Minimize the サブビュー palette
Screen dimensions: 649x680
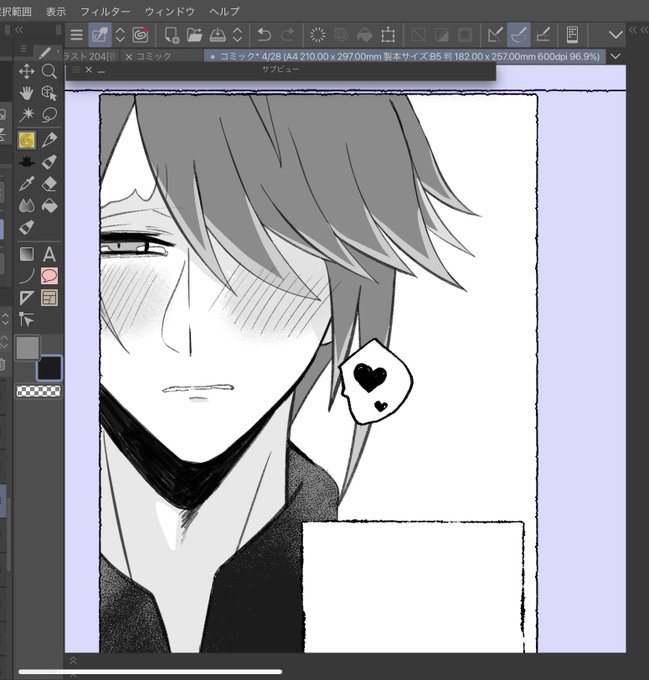coord(101,71)
